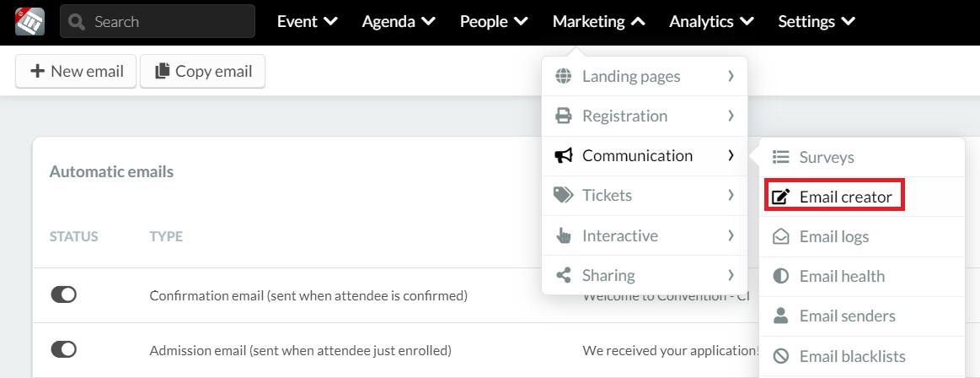This screenshot has height=378, width=980.
Task: Expand the Event dropdown menu
Action: tap(308, 21)
